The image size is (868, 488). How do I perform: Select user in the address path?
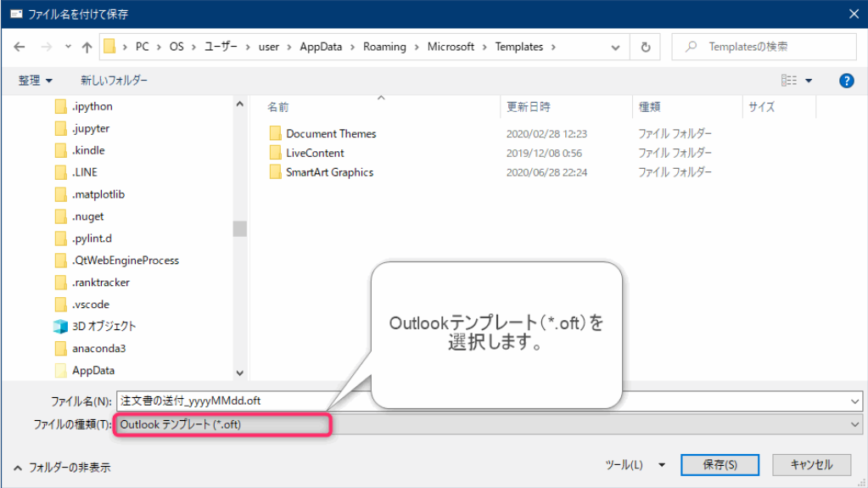269,47
